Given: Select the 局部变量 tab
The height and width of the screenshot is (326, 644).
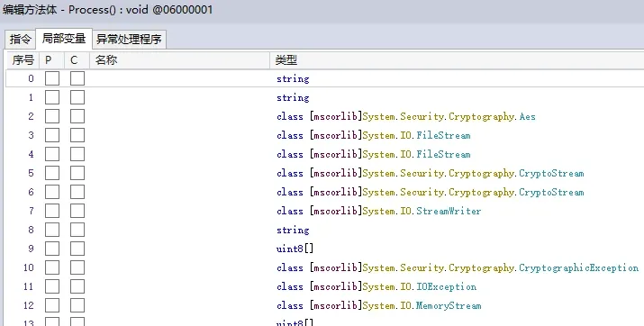Looking at the screenshot, I should pos(64,39).
